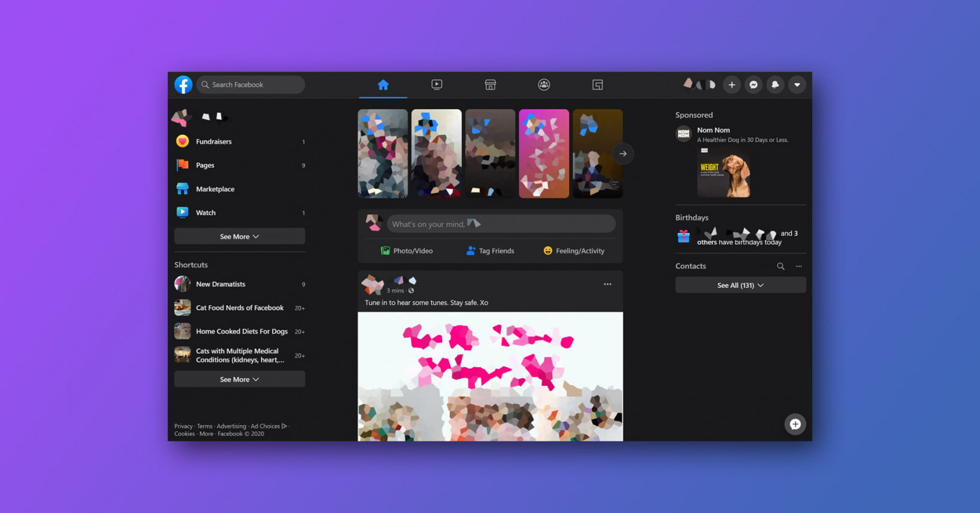This screenshot has height=513, width=980.
Task: Click the Facebook logo icon
Action: [183, 85]
